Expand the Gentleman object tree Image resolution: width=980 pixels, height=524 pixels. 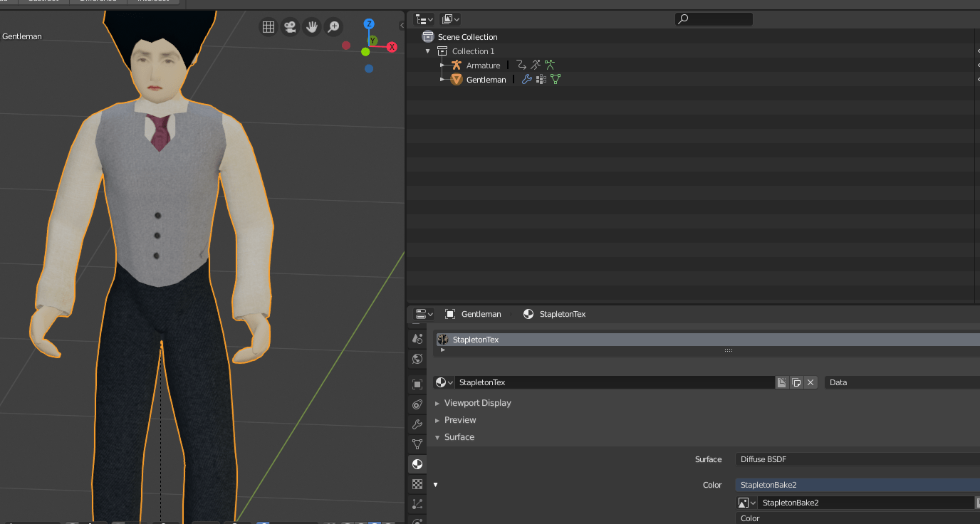(442, 80)
